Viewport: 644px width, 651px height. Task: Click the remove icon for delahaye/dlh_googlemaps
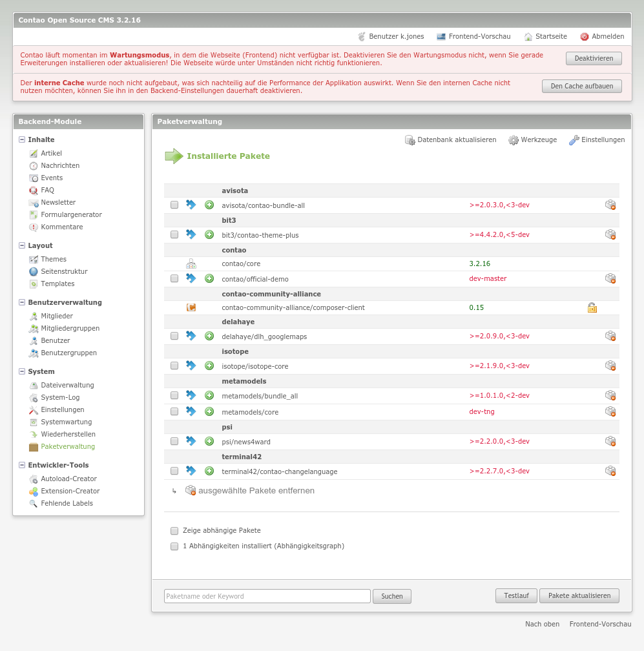pyautogui.click(x=610, y=336)
